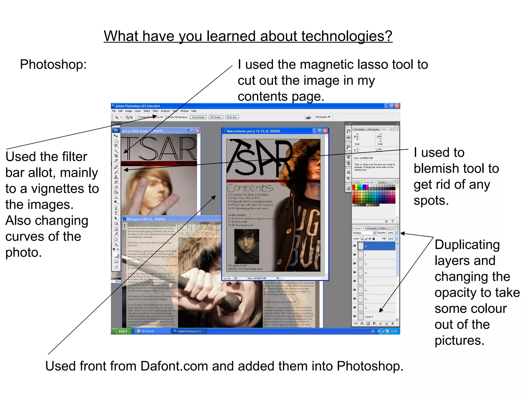Viewport: 532px width, 399px height.
Task: Click the Zoom In magnifier in options bar
Action: [127, 117]
